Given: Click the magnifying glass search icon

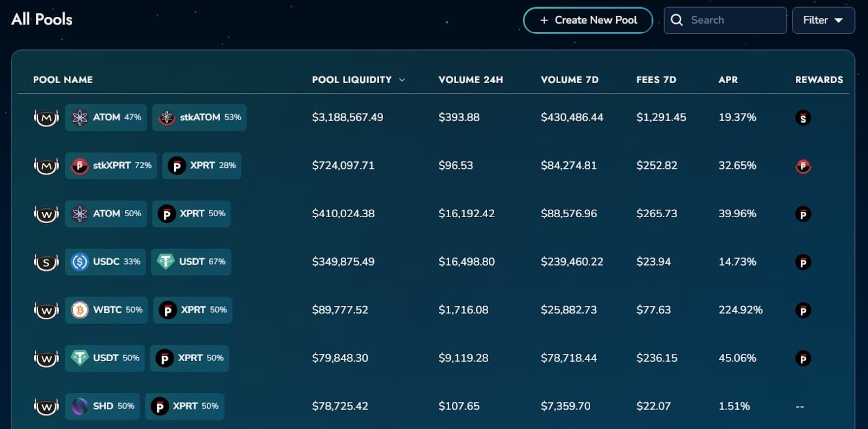Looking at the screenshot, I should pyautogui.click(x=676, y=20).
